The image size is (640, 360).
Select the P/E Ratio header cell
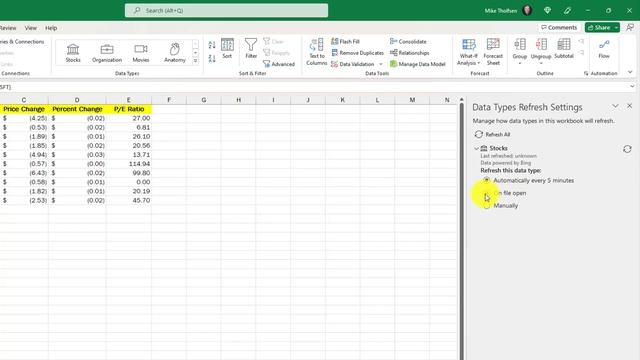129,109
